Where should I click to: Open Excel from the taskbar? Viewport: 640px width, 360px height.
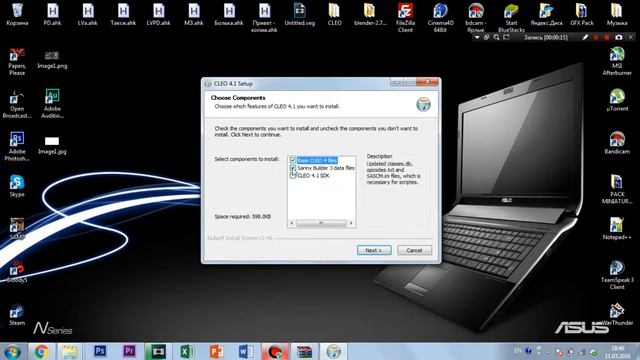[x=187, y=351]
